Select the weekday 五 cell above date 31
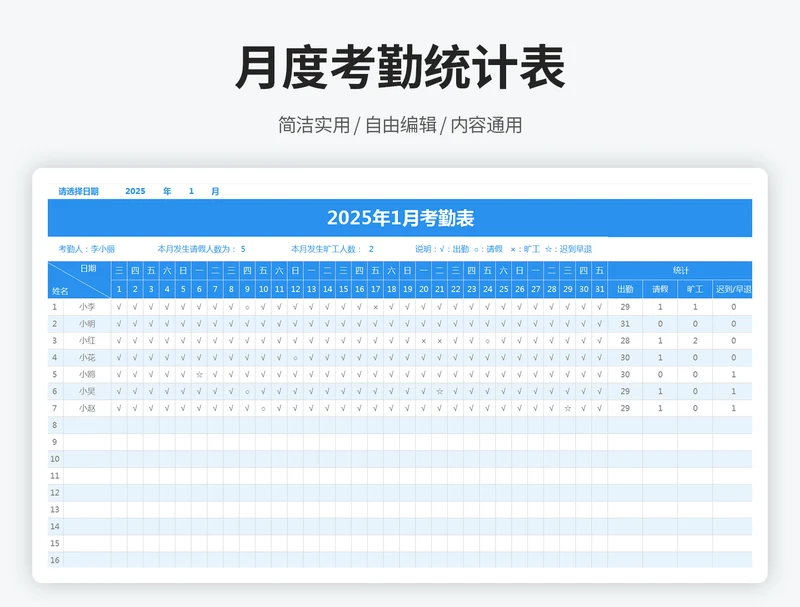This screenshot has width=800, height=607. 599,270
